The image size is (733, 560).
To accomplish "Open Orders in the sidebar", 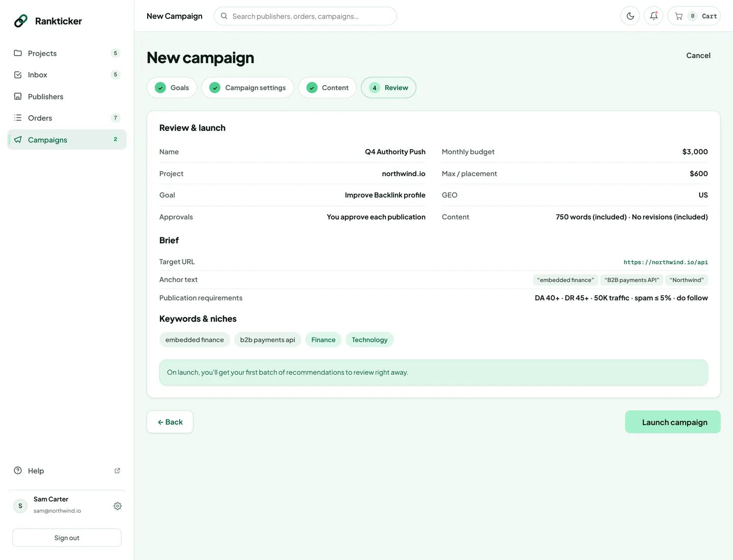I will click(67, 118).
